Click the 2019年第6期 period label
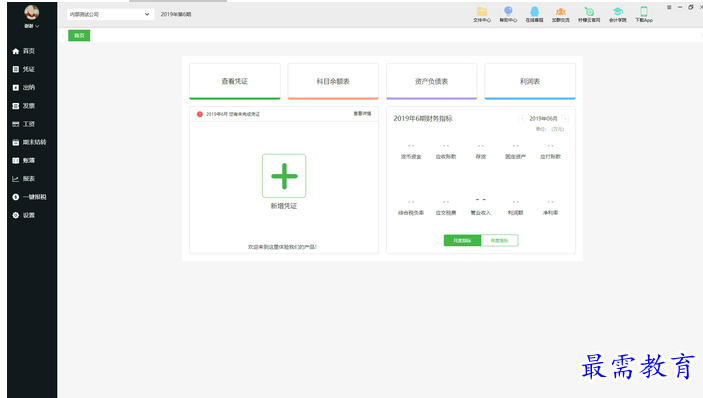The width and height of the screenshot is (703, 398). tap(176, 14)
